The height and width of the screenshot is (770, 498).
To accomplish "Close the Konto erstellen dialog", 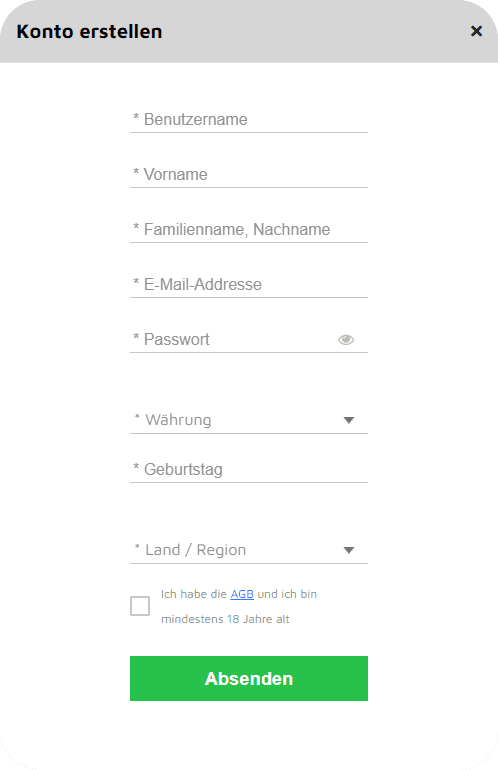I will (x=476, y=31).
